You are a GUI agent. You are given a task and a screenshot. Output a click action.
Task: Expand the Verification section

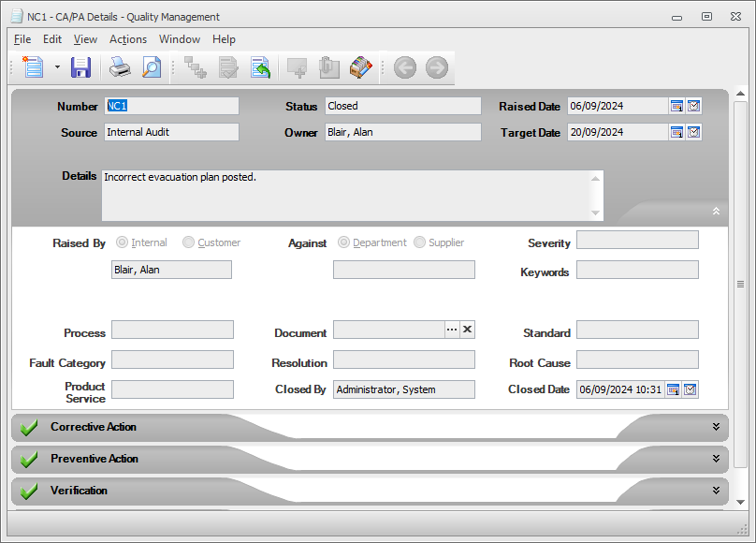(716, 490)
